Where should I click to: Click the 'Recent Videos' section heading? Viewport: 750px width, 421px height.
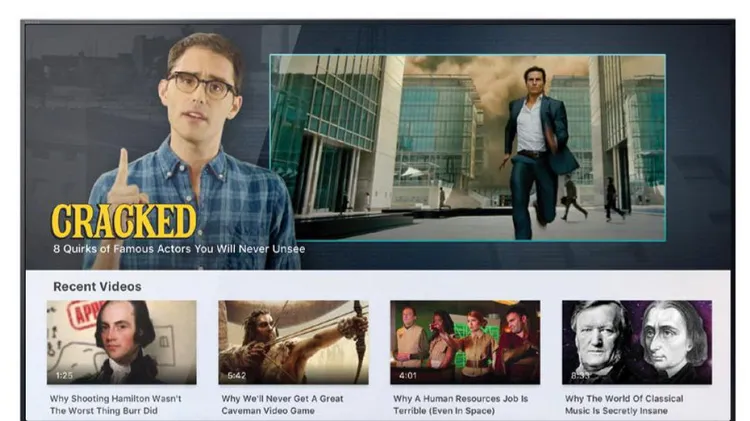pyautogui.click(x=97, y=287)
